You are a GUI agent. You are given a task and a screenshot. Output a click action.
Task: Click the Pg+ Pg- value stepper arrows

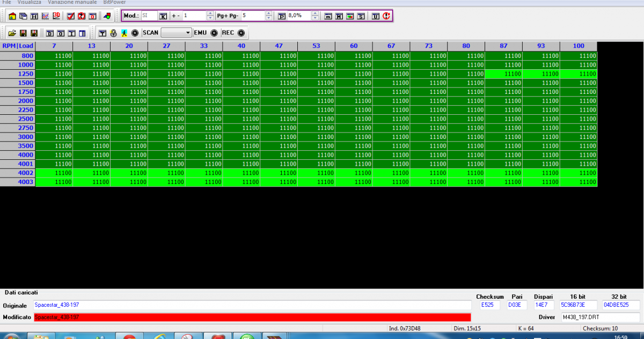[269, 16]
